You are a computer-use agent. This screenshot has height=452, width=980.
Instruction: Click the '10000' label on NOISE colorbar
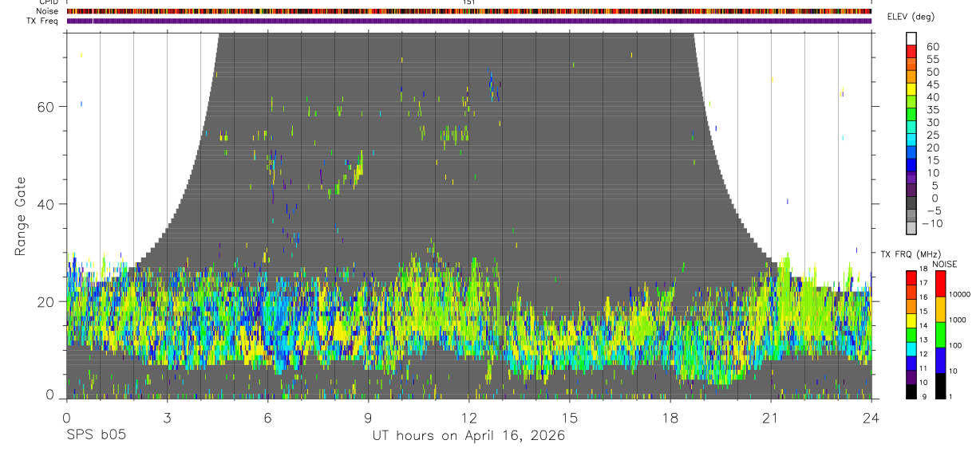[959, 295]
